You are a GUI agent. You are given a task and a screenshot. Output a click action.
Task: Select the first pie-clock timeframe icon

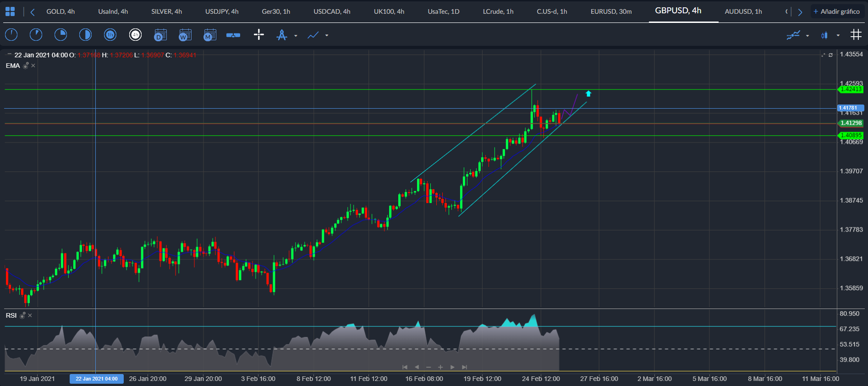(11, 34)
